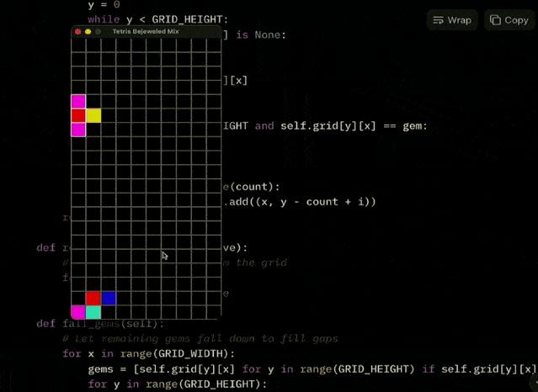
Task: Pick lowest magenta gem of falling piece
Action: (x=78, y=130)
